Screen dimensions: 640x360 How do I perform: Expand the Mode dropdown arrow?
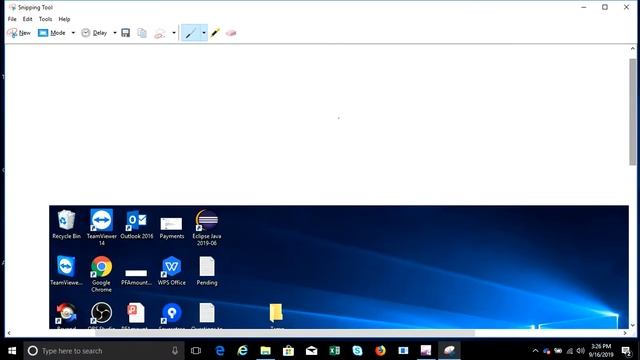point(73,33)
